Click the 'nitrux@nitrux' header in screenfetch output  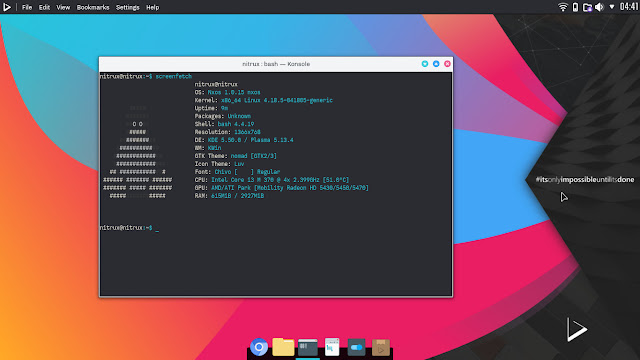pyautogui.click(x=216, y=84)
